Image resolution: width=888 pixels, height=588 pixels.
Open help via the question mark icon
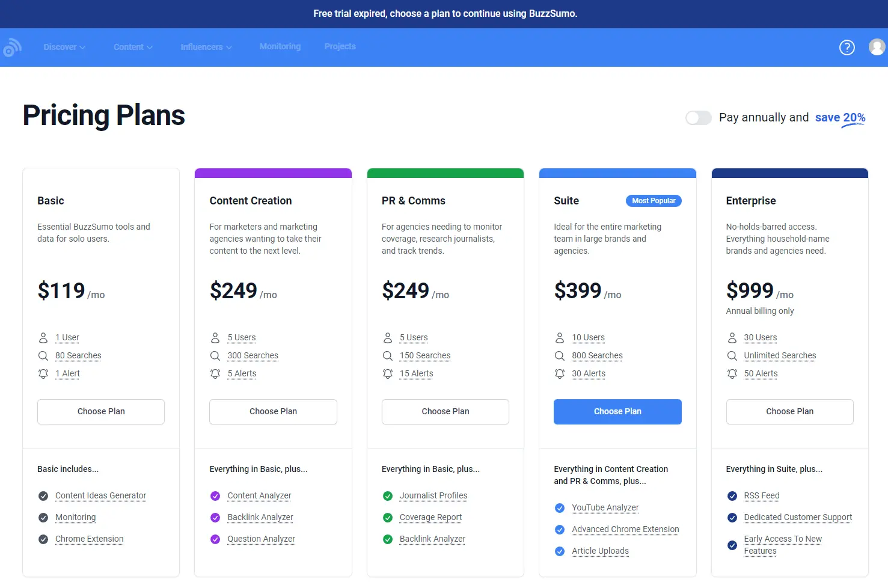[847, 47]
